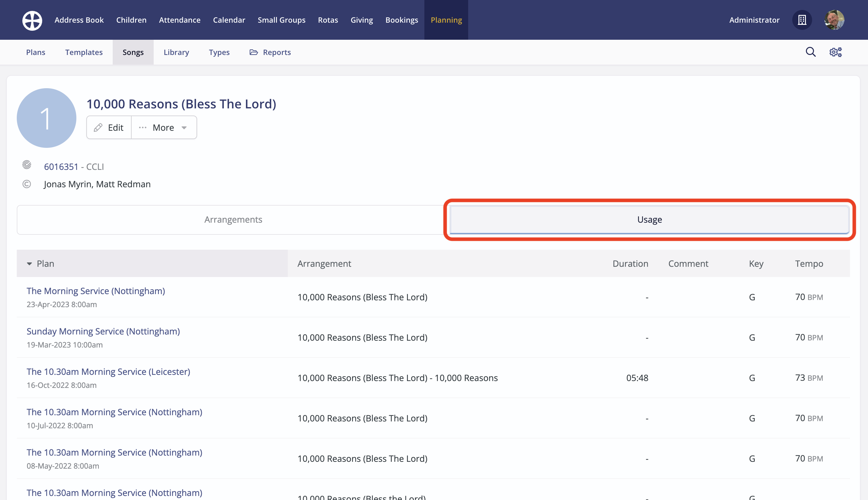Click the Administrator label in header

[754, 20]
